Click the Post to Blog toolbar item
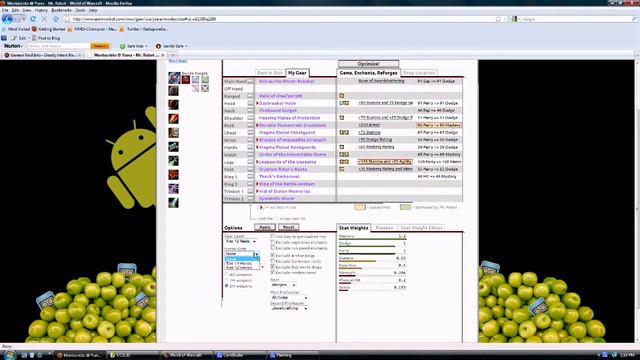The height and width of the screenshot is (360, 640). 46,38
